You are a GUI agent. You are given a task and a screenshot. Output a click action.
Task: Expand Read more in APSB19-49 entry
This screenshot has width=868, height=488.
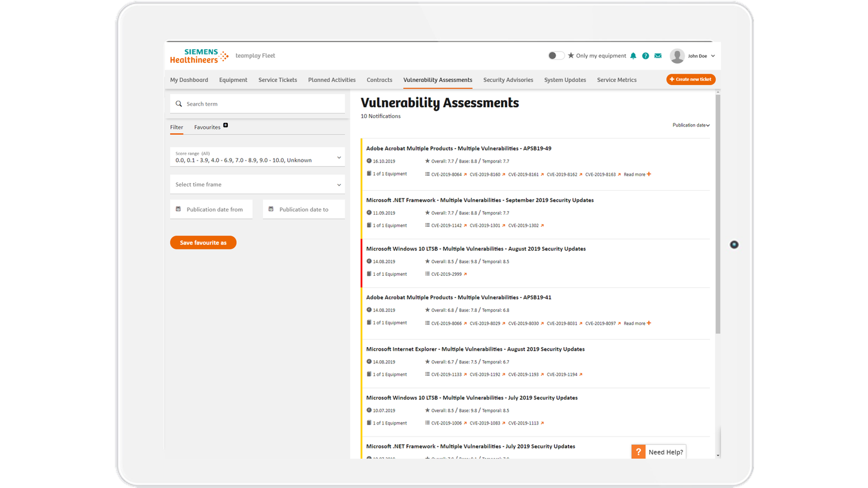click(x=637, y=174)
